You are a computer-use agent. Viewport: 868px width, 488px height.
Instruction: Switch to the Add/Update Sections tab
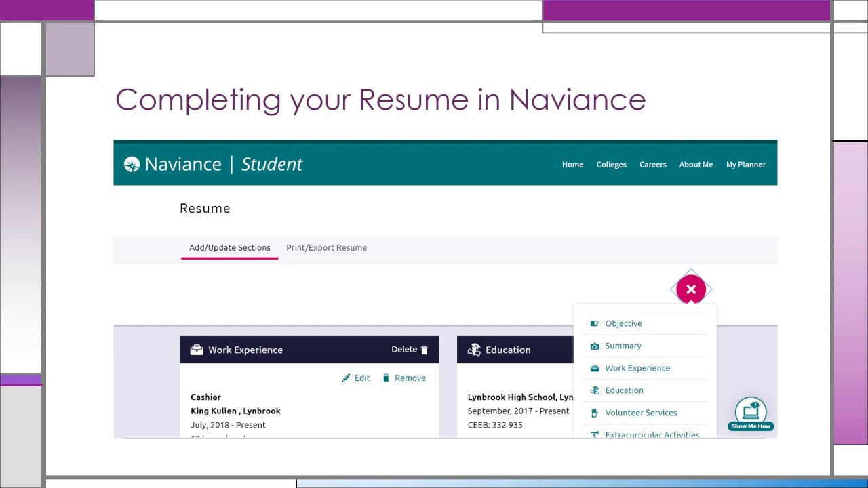(x=230, y=247)
